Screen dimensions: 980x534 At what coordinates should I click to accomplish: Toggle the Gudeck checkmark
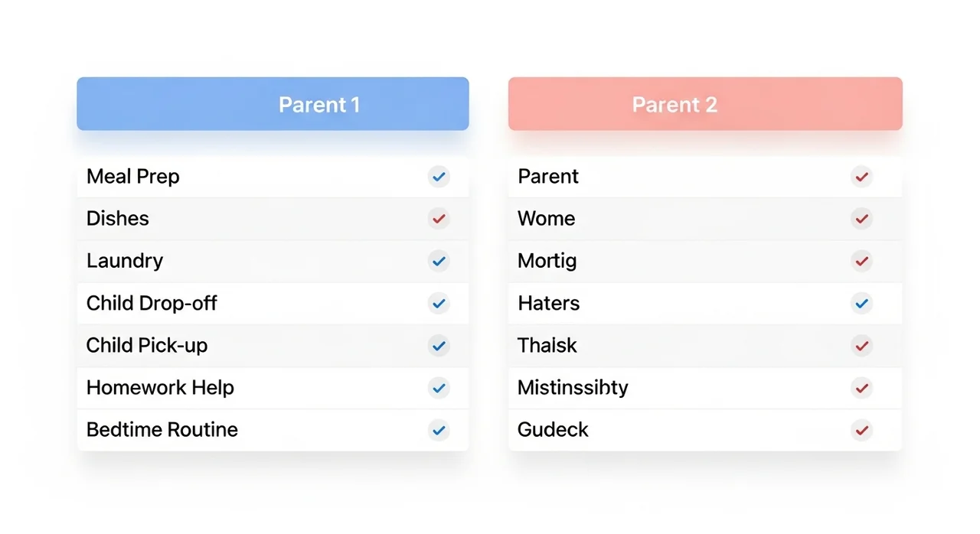pos(861,430)
